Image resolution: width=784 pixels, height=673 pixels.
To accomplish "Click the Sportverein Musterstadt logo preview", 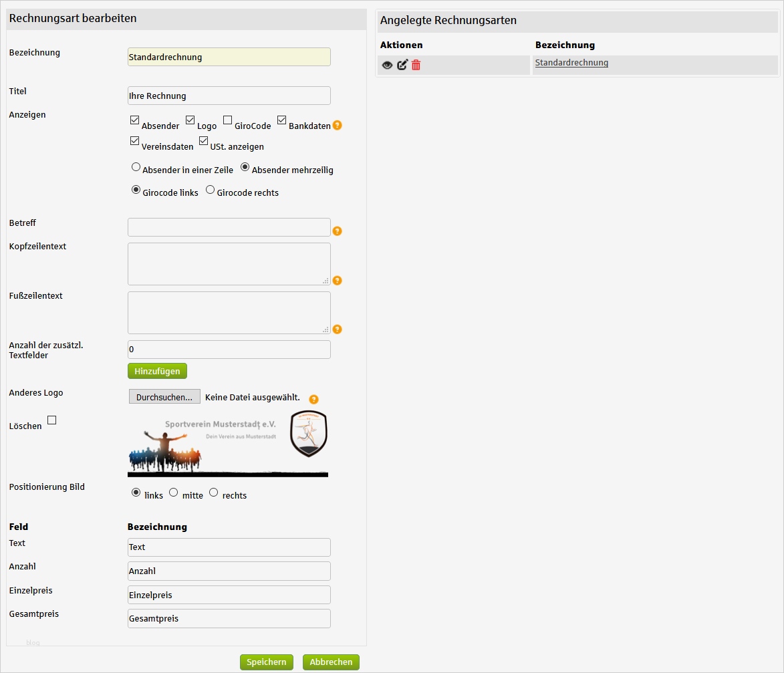I will click(228, 444).
